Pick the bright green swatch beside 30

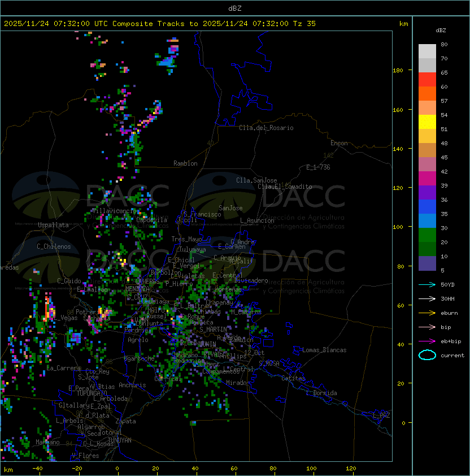(427, 235)
